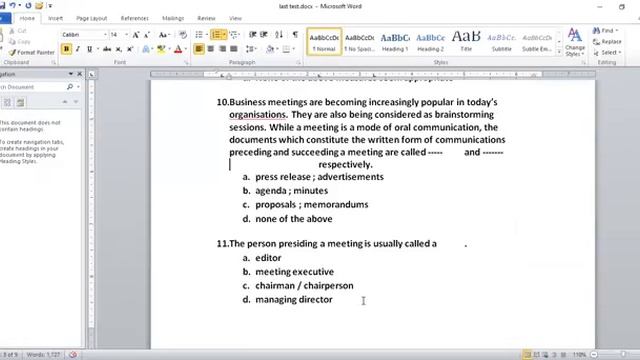Click Numbering list icon
Image resolution: width=640 pixels, height=360 pixels.
click(216, 35)
